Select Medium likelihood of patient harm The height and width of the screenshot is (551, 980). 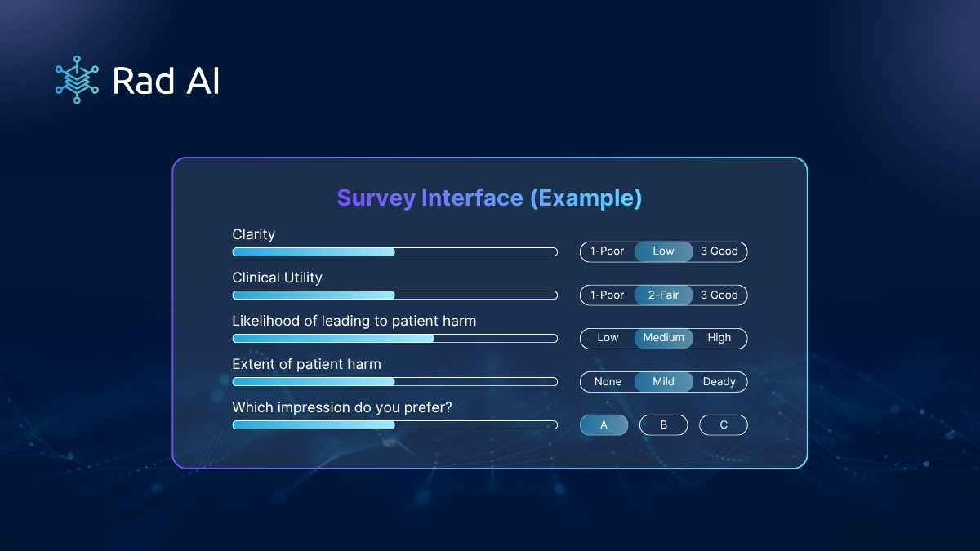[x=664, y=338]
